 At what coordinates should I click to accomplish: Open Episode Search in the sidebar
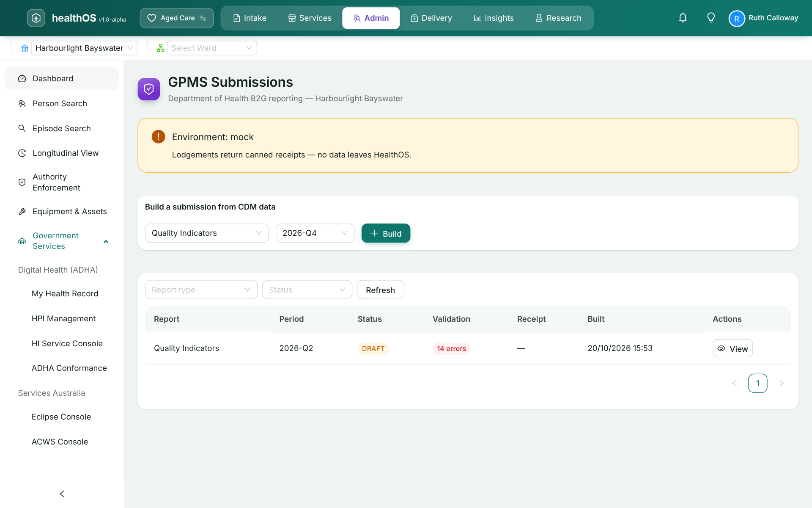pos(62,129)
